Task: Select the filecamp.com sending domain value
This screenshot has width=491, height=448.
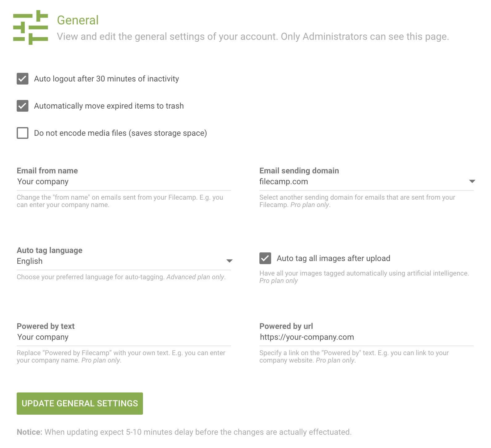Action: (283, 181)
